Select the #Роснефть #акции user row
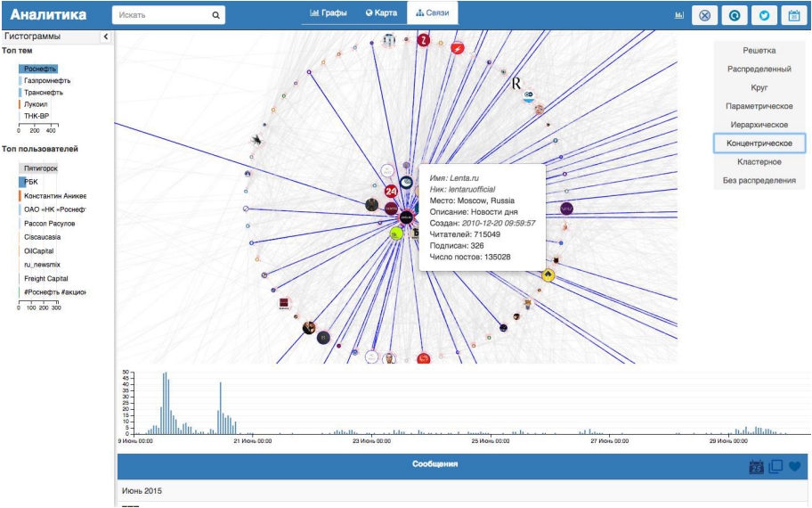The image size is (812, 508). tap(53, 292)
